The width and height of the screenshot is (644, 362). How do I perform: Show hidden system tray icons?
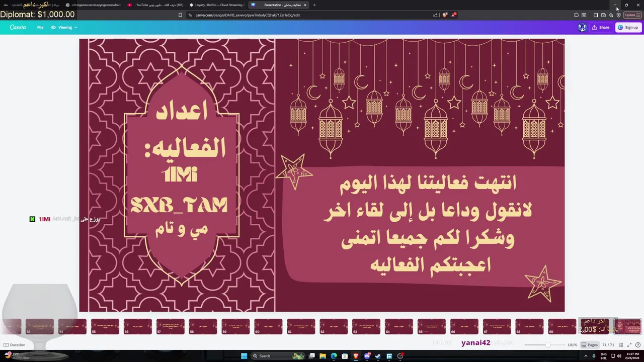[x=586, y=356]
